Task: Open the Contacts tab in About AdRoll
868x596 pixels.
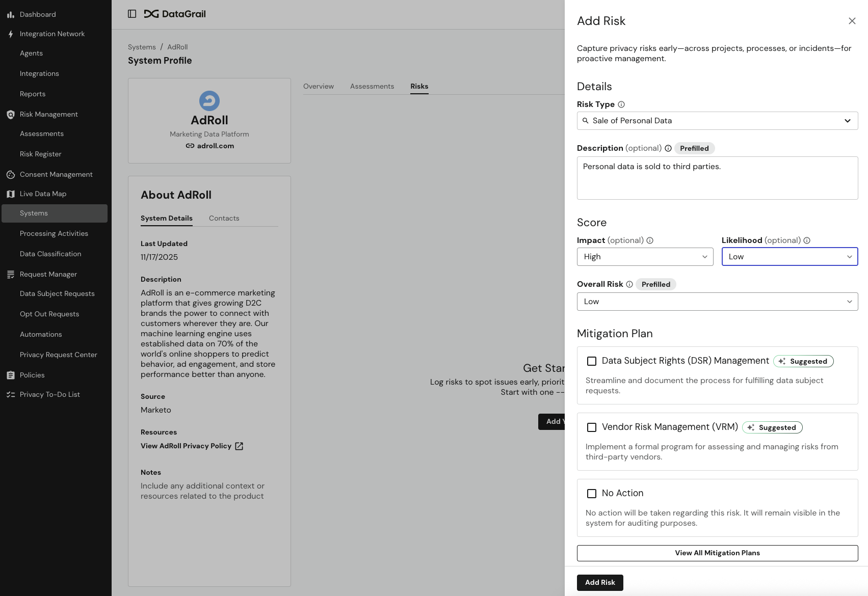Action: coord(224,218)
